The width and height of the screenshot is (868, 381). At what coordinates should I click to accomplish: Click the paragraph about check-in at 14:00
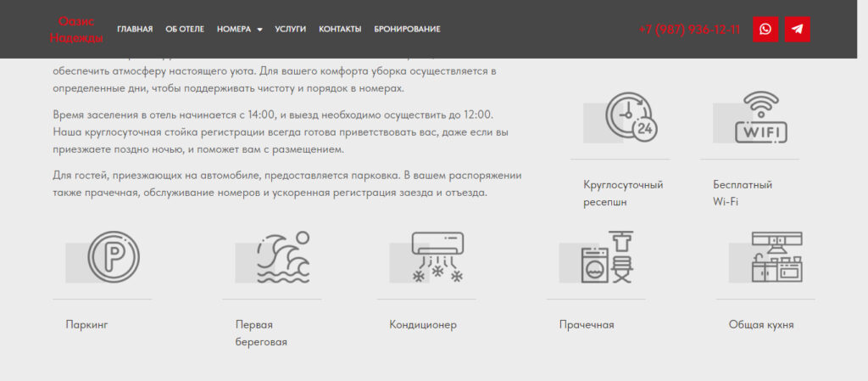[281, 132]
